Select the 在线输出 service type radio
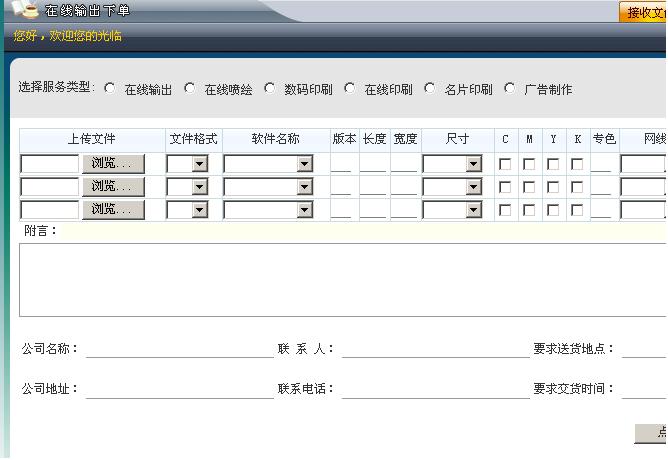668x460 pixels. (109, 88)
